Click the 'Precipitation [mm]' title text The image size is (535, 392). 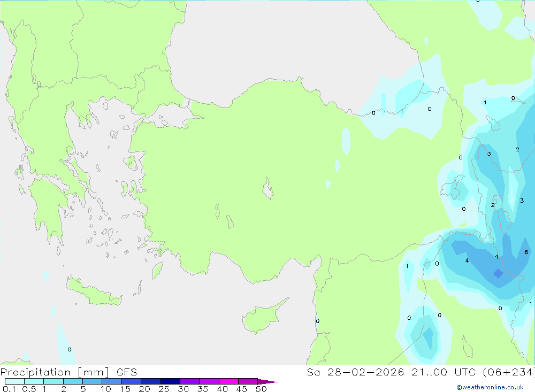[55, 372]
